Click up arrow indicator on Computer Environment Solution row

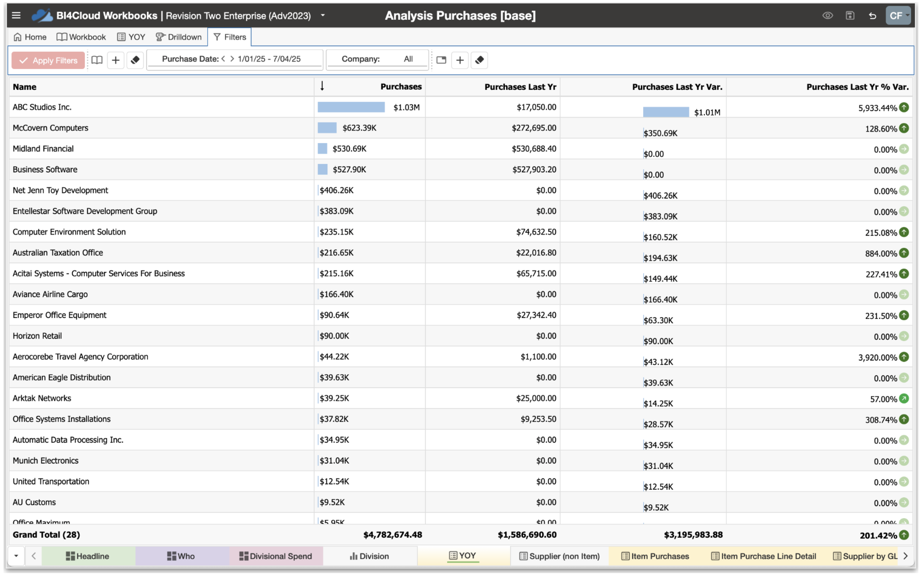coord(904,232)
